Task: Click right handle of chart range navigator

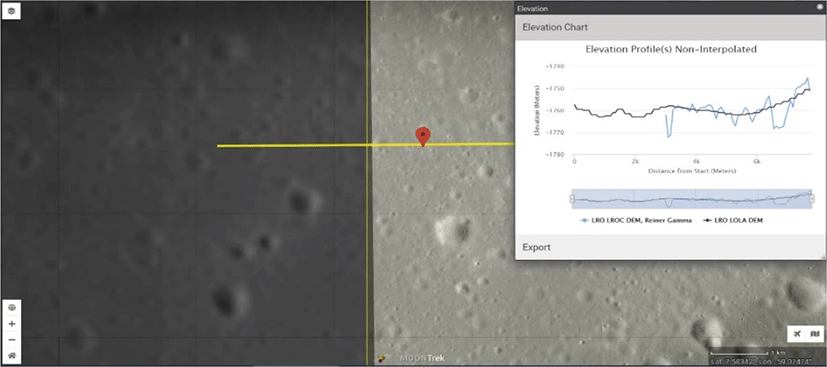Action: [x=812, y=199]
